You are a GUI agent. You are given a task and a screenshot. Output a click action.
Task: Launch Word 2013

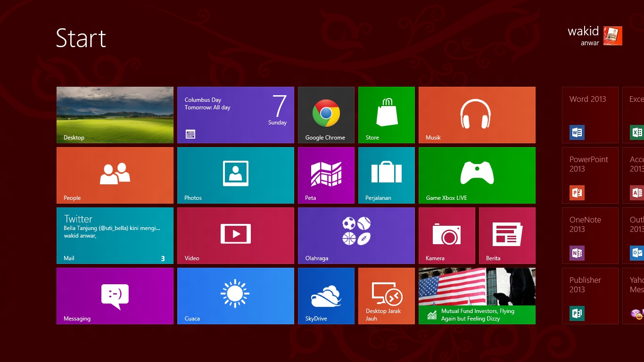590,115
